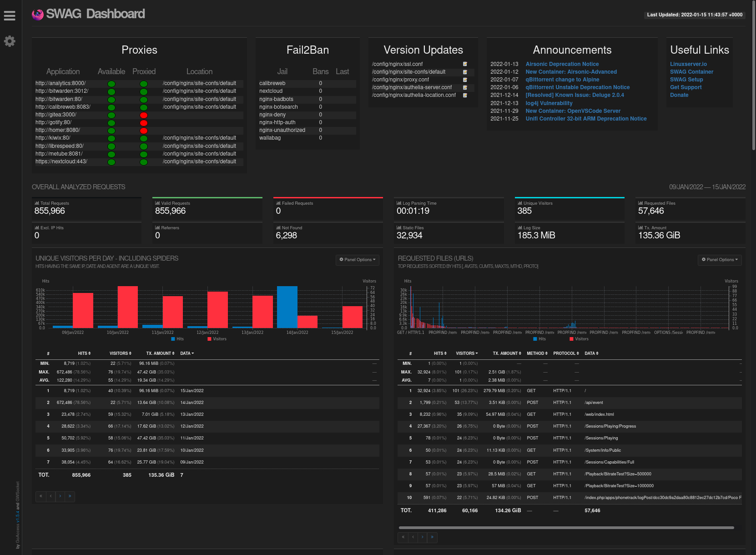Open Panel Options for Unique Visitors panel
The width and height of the screenshot is (756, 555).
point(358,260)
